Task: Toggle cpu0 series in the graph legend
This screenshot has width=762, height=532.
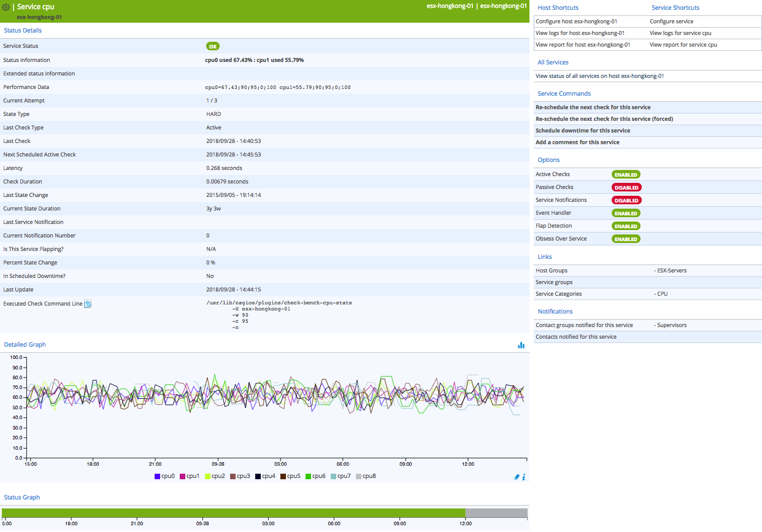Action: (164, 476)
